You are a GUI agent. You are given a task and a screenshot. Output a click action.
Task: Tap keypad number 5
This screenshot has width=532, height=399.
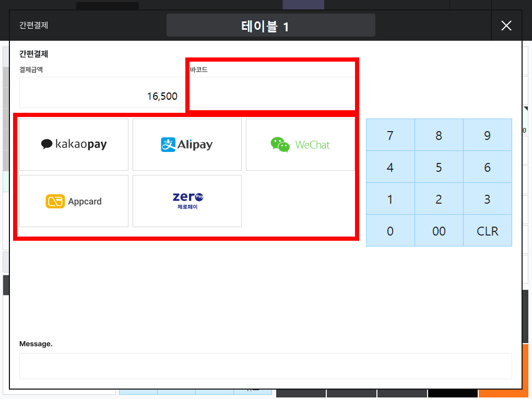439,167
